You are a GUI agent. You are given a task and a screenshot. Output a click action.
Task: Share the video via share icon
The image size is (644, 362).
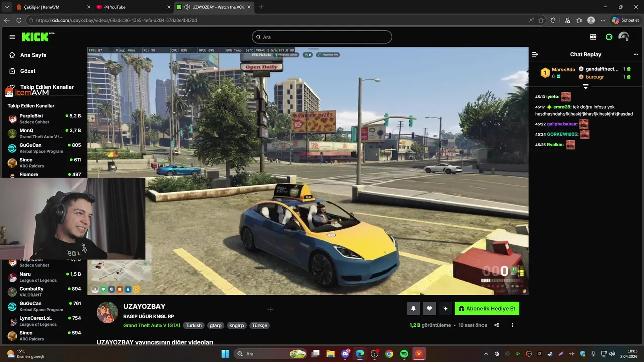click(x=497, y=325)
